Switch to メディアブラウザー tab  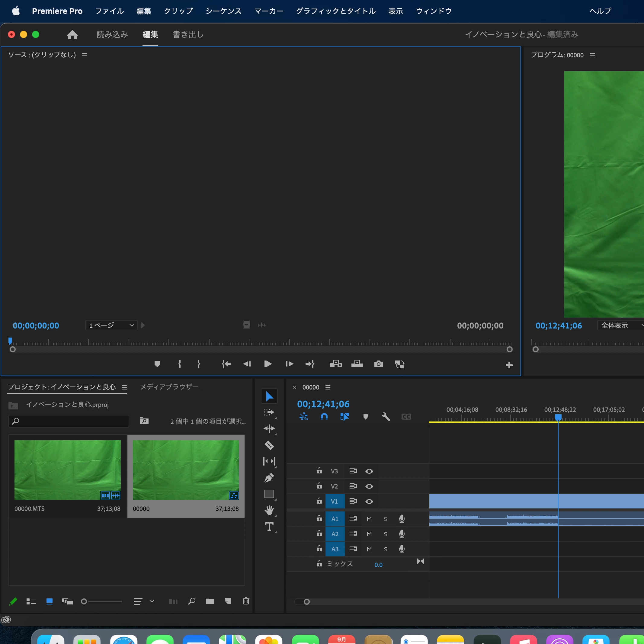[169, 387]
